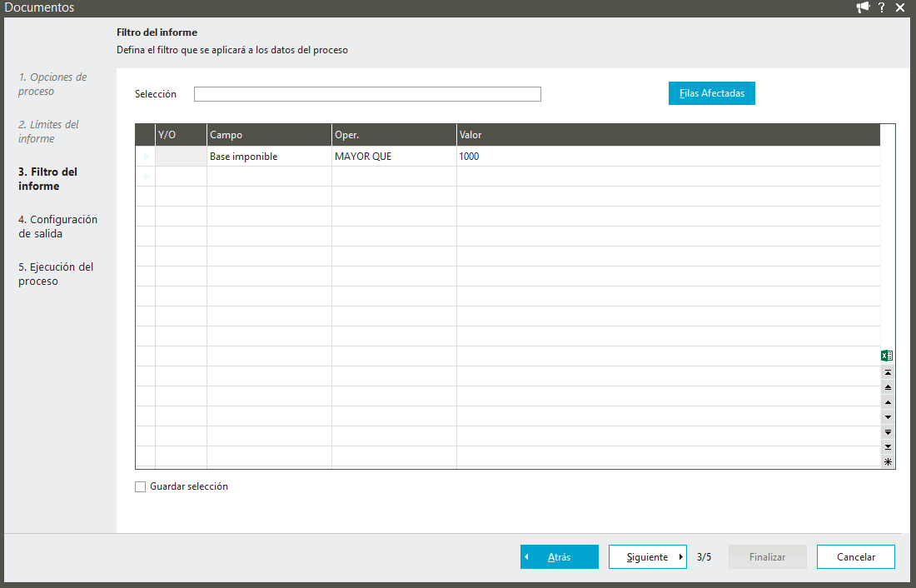Close the Documentos window
Viewport: 916px width, 588px height.
point(900,7)
